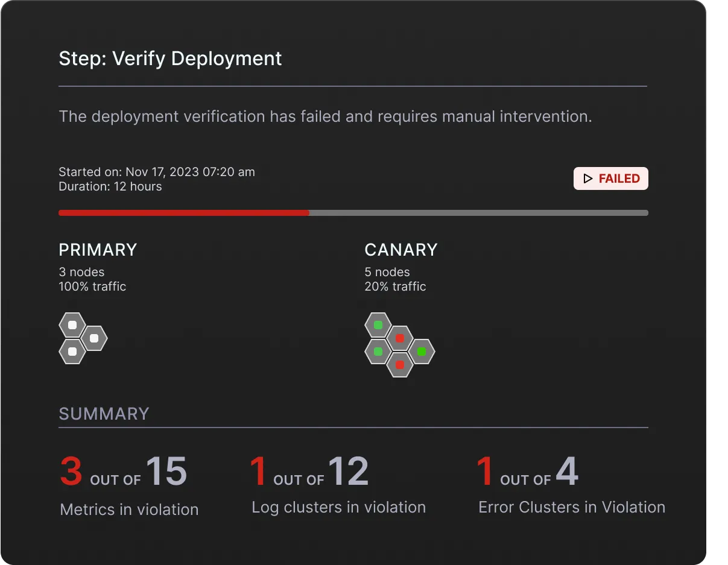The height and width of the screenshot is (565, 728).
Task: Click the red bottom hexagon node in CANARY cluster
Action: [399, 364]
